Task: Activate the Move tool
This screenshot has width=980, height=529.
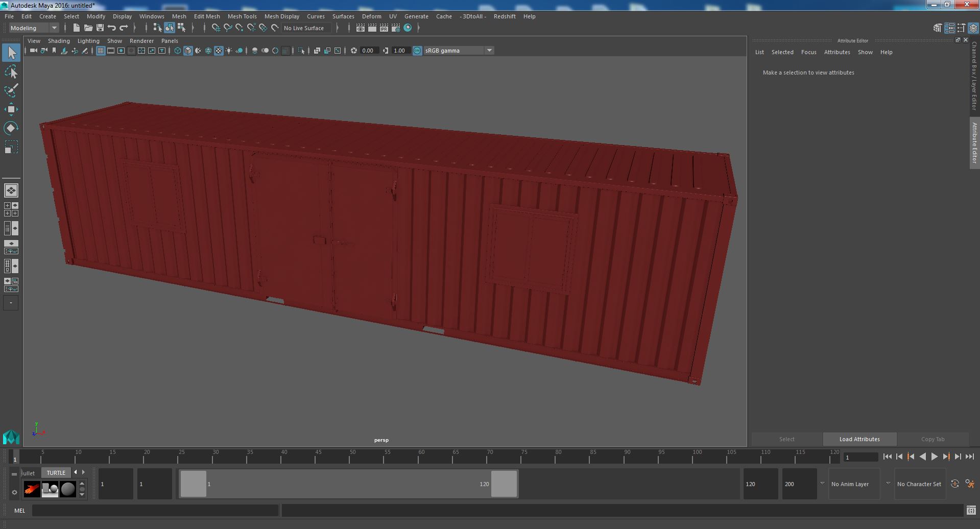Action: 11,109
